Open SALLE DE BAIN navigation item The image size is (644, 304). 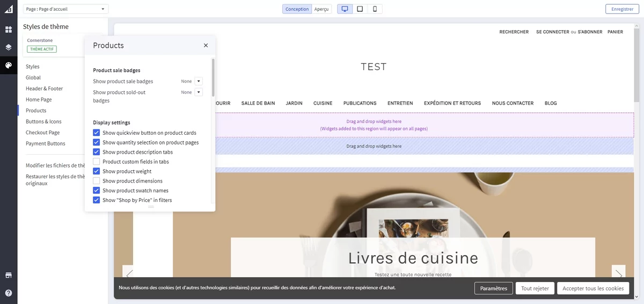click(258, 103)
